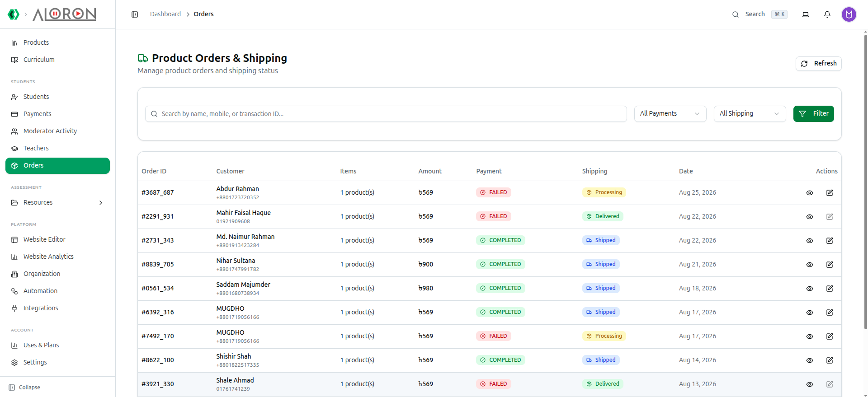View details of order #2731_343
This screenshot has height=397, width=868.
[810, 241]
